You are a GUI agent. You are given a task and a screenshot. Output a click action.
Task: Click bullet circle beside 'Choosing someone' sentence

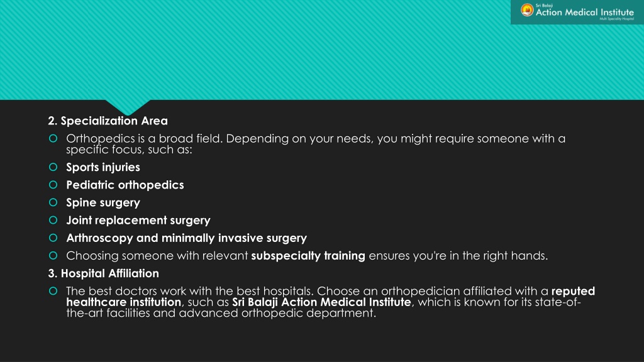point(53,255)
